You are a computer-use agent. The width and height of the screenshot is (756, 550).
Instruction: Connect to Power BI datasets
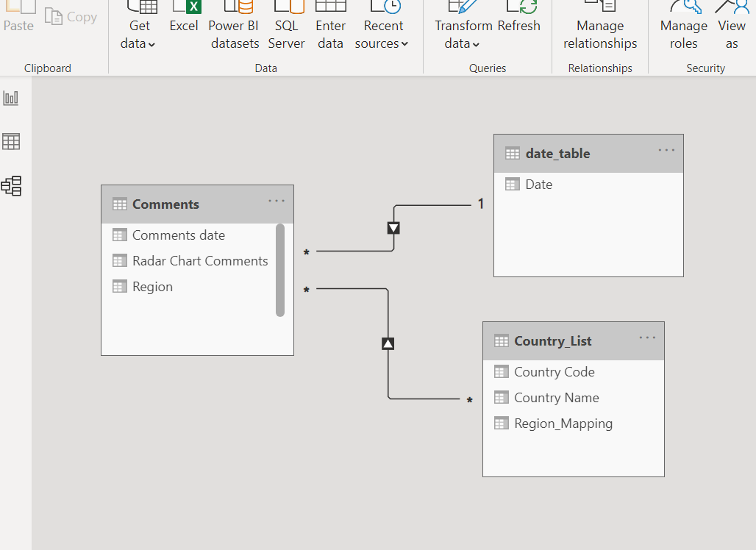click(235, 26)
